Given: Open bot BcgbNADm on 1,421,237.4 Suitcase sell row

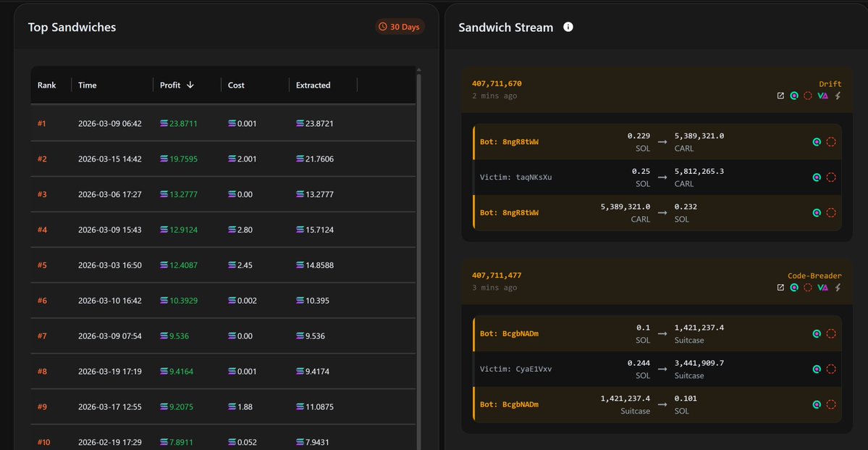Looking at the screenshot, I should click(x=509, y=404).
